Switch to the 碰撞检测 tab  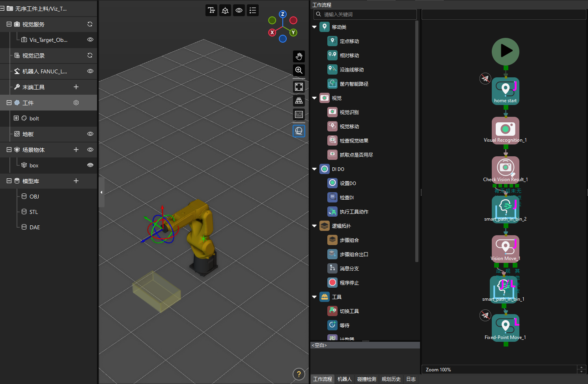click(x=366, y=379)
